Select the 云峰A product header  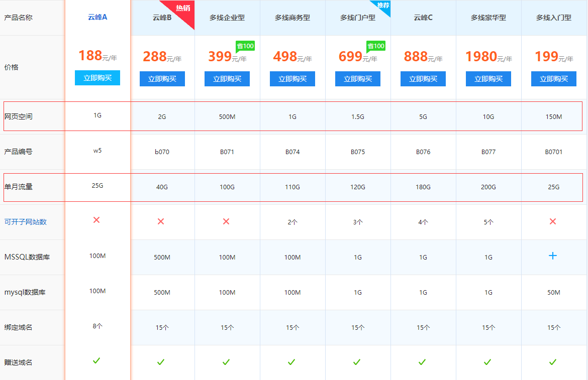tap(97, 17)
